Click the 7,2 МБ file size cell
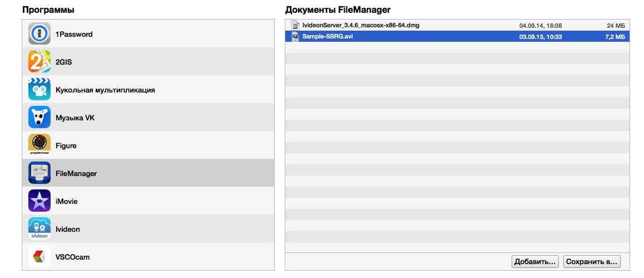This screenshot has height=278, width=644. point(614,36)
